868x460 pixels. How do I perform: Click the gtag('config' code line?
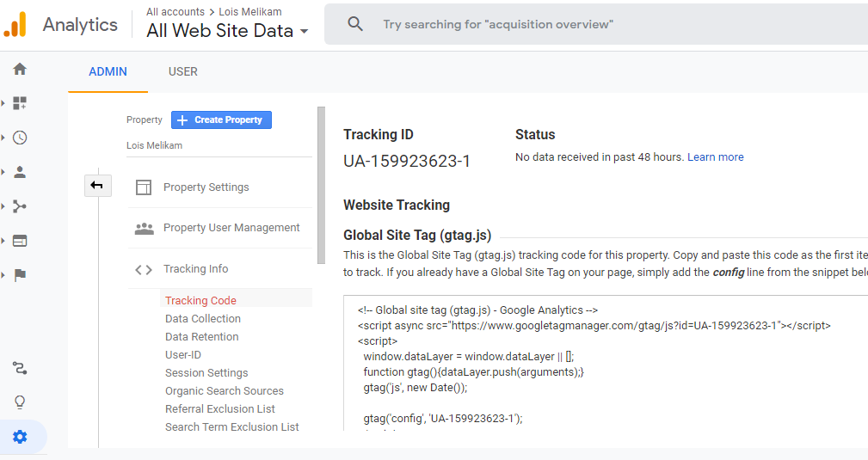coord(443,419)
